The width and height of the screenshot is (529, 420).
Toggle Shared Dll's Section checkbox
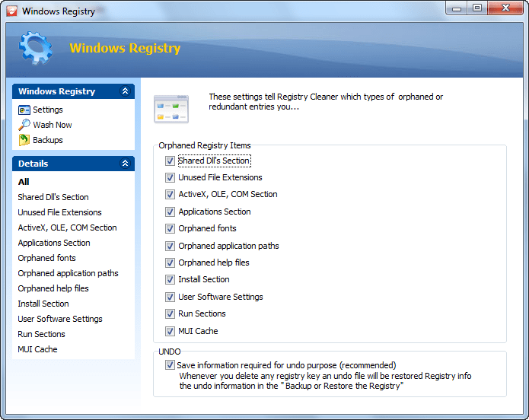tap(170, 161)
